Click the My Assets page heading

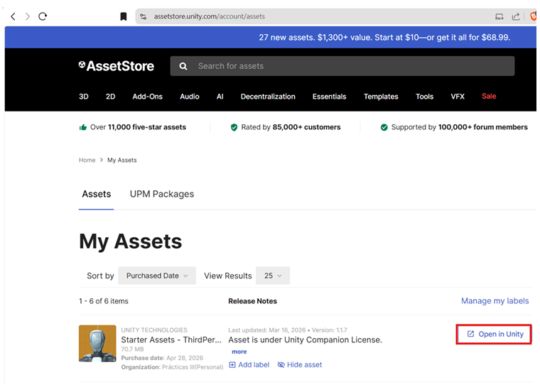tap(131, 241)
